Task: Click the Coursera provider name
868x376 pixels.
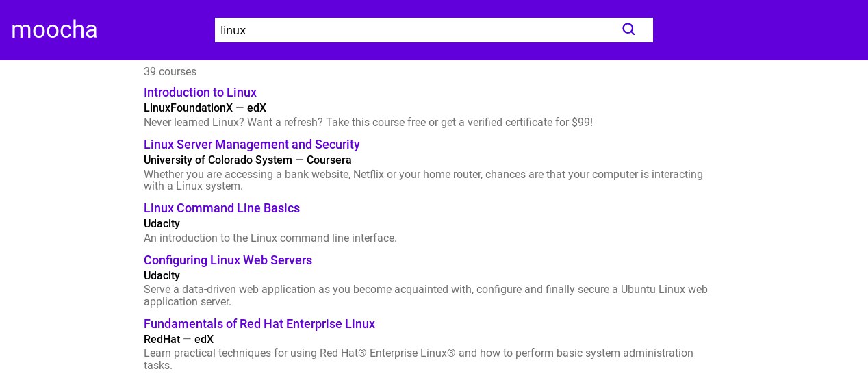Action: click(x=329, y=160)
